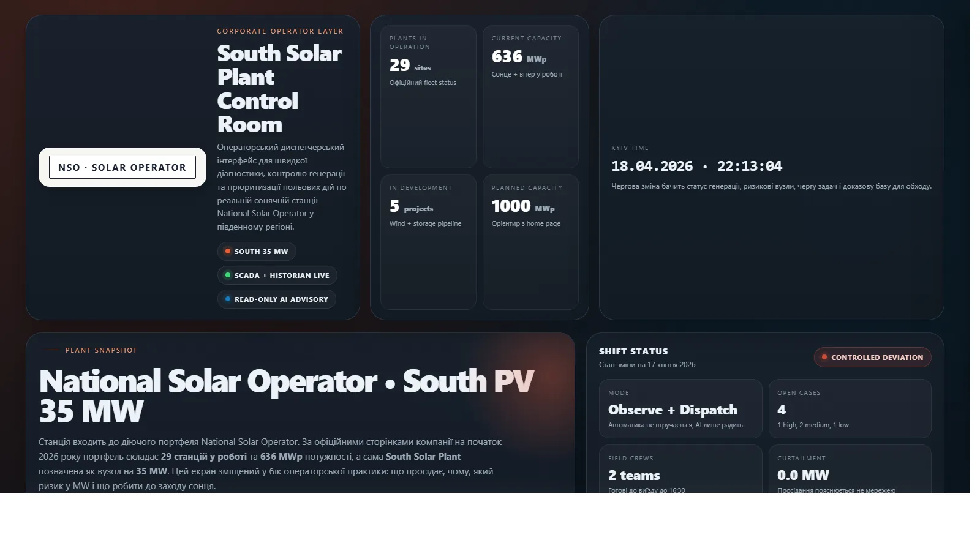
Task: Click the Kyiv time 18.04.2026 clock readout
Action: click(x=697, y=167)
